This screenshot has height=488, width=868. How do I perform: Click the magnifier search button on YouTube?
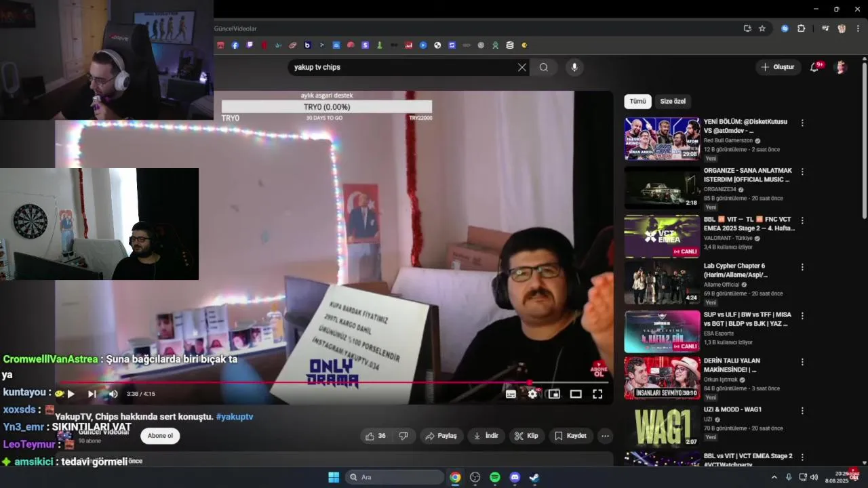click(544, 67)
